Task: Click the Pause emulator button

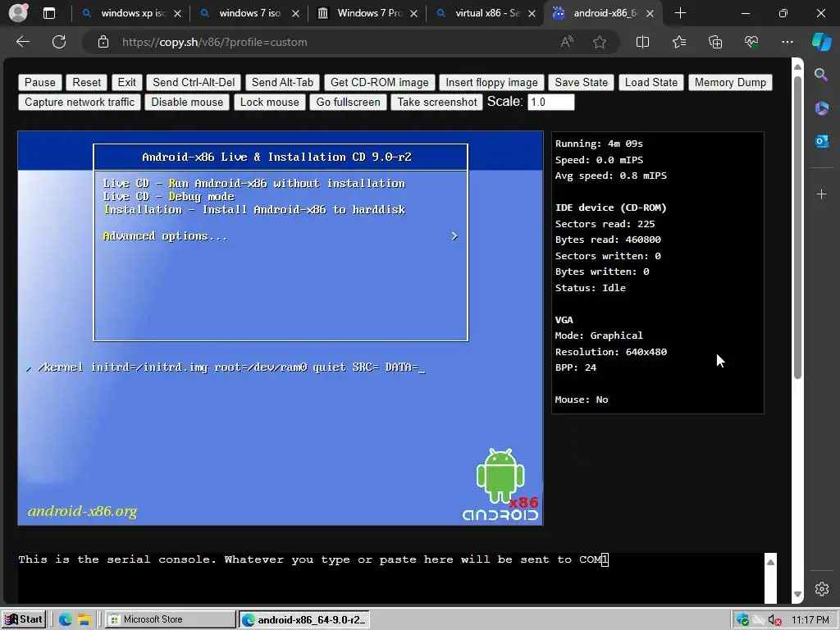Action: tap(39, 83)
